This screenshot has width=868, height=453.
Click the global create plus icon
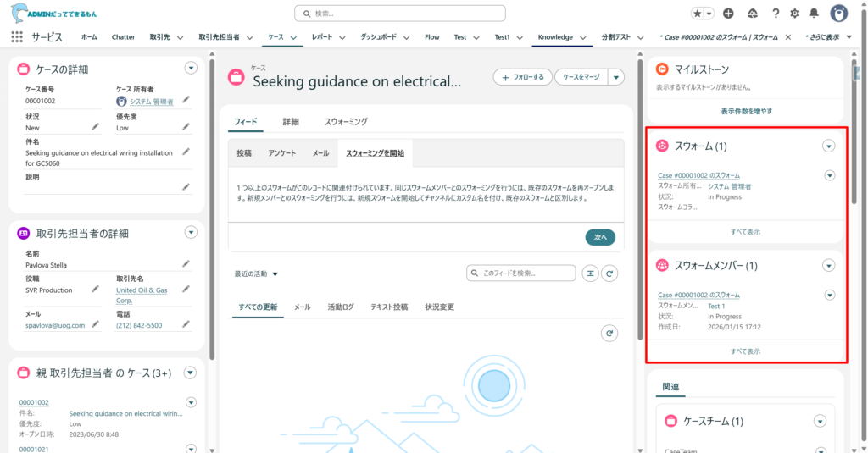pos(728,14)
